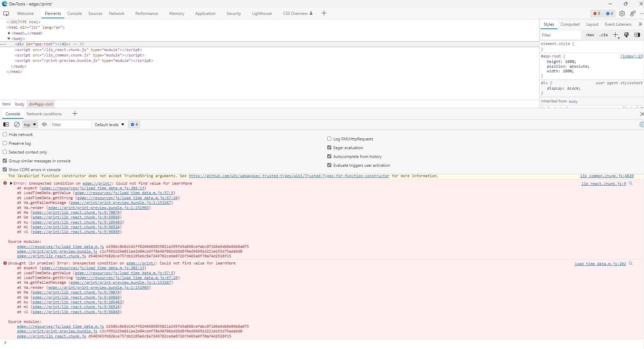Switch to the Performance tab
This screenshot has height=349, width=644.
pyautogui.click(x=146, y=14)
